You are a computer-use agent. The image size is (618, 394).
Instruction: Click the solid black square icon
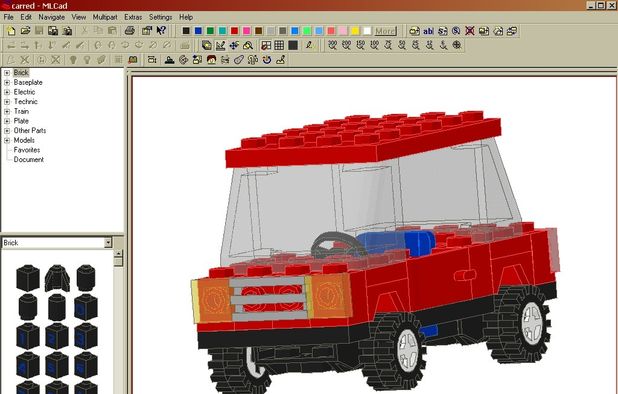click(x=293, y=45)
